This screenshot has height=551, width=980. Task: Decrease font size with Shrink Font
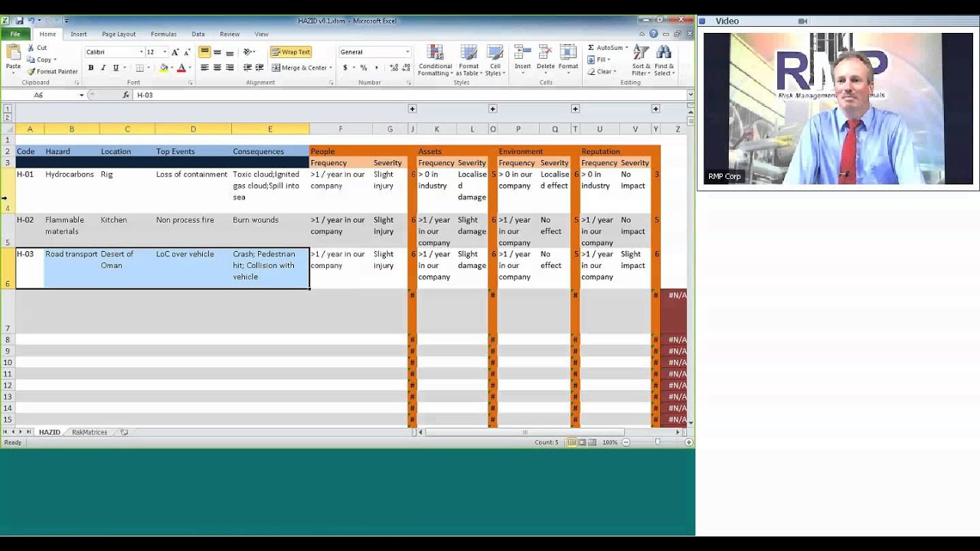(x=187, y=52)
